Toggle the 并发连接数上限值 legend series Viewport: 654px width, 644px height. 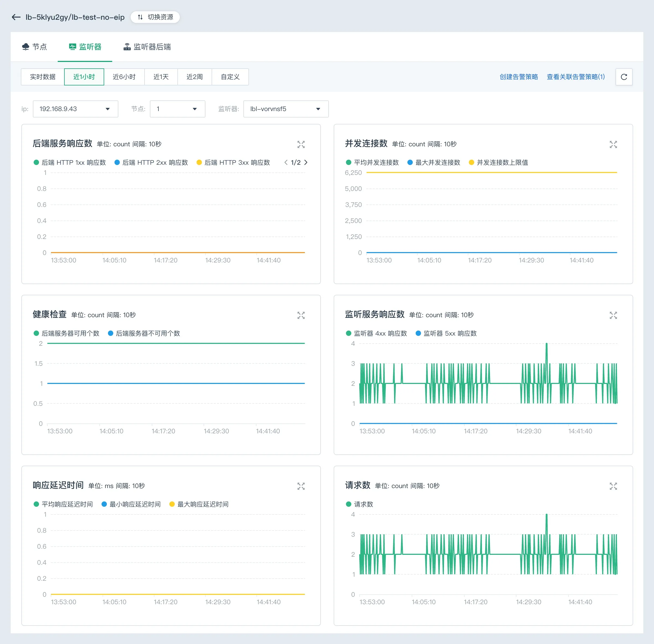click(x=498, y=162)
